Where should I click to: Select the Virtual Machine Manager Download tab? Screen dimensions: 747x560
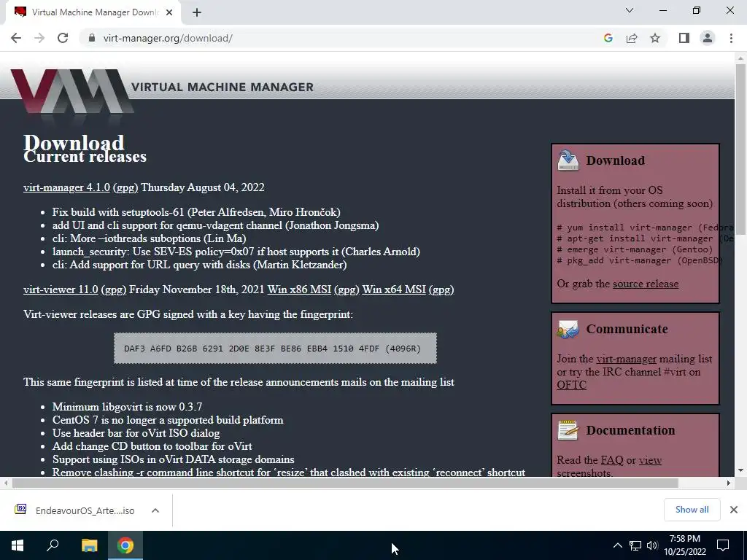coord(93,12)
